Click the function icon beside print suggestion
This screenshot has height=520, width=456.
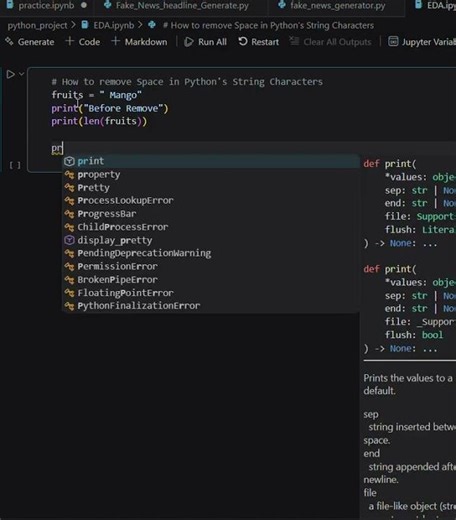[x=69, y=161]
